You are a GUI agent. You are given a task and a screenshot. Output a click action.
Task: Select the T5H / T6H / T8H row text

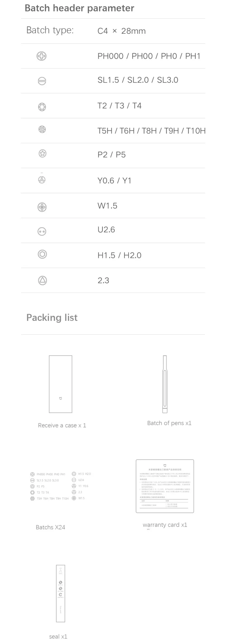coord(152,131)
